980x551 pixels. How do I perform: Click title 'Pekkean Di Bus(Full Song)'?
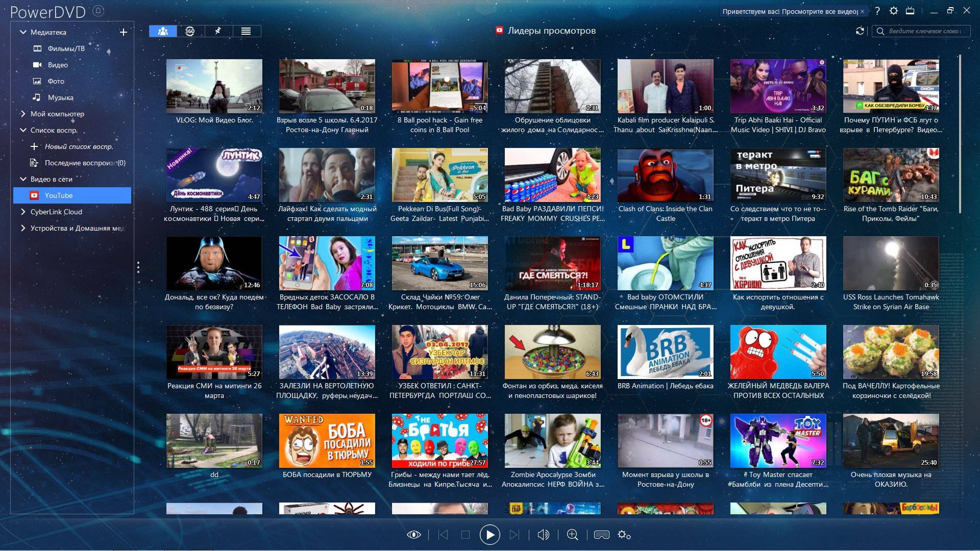(x=440, y=214)
